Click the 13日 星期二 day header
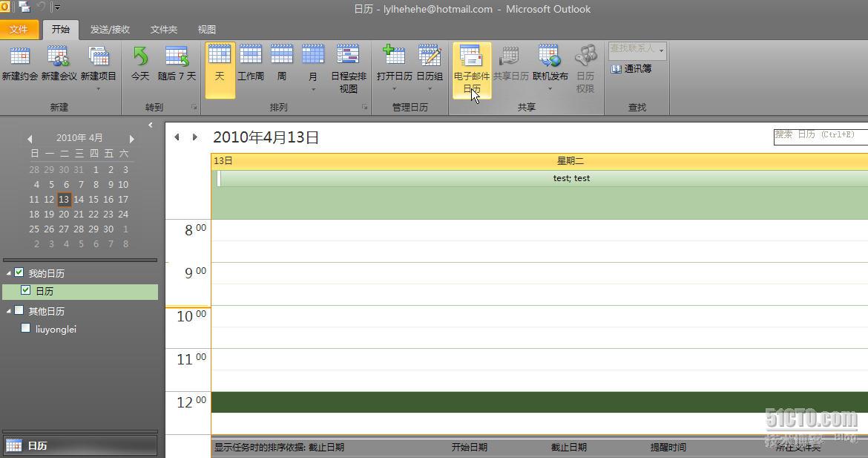This screenshot has height=458, width=868. 540,161
